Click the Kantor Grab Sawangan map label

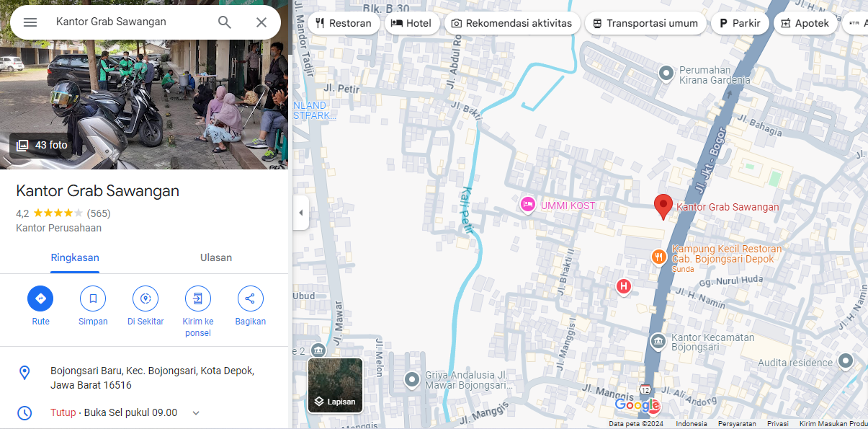pos(728,207)
